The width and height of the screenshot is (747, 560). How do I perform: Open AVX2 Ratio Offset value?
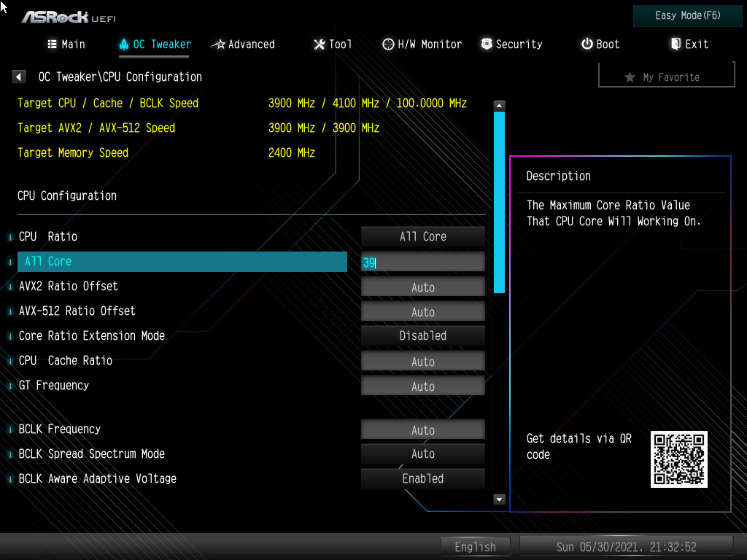tap(422, 287)
